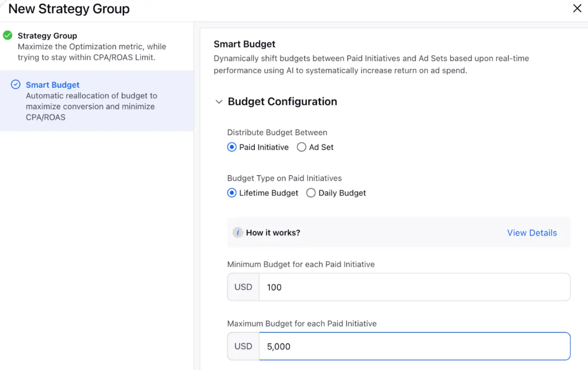Screen dimensions: 588x370
Task: Choose the Ad Set distribution option
Action: coord(302,147)
